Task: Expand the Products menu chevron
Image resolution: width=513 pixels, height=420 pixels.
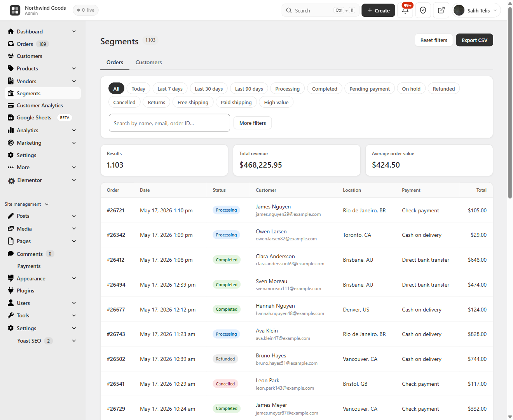Action: (74, 68)
